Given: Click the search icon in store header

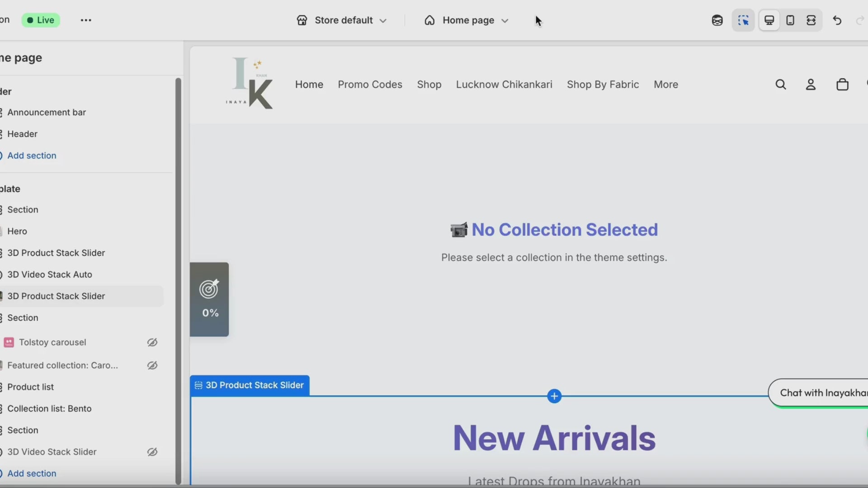Looking at the screenshot, I should point(781,84).
